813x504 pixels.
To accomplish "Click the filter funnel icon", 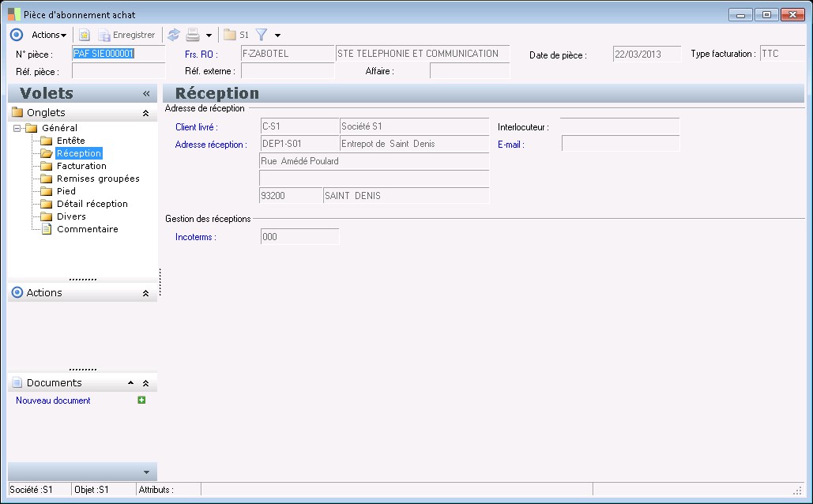I will [x=262, y=35].
